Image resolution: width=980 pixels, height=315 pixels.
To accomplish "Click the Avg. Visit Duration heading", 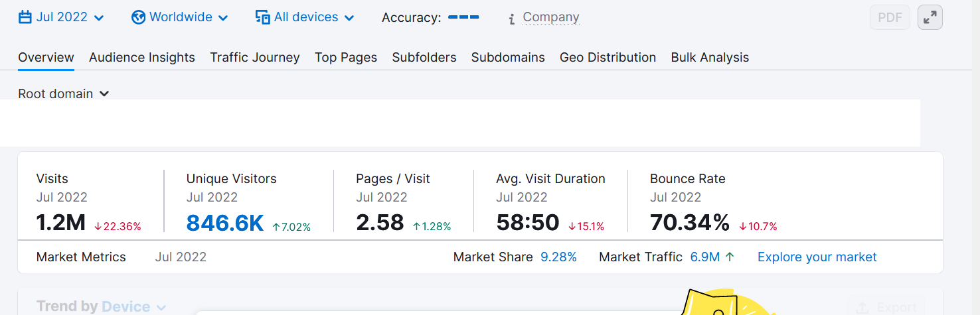I will point(550,178).
